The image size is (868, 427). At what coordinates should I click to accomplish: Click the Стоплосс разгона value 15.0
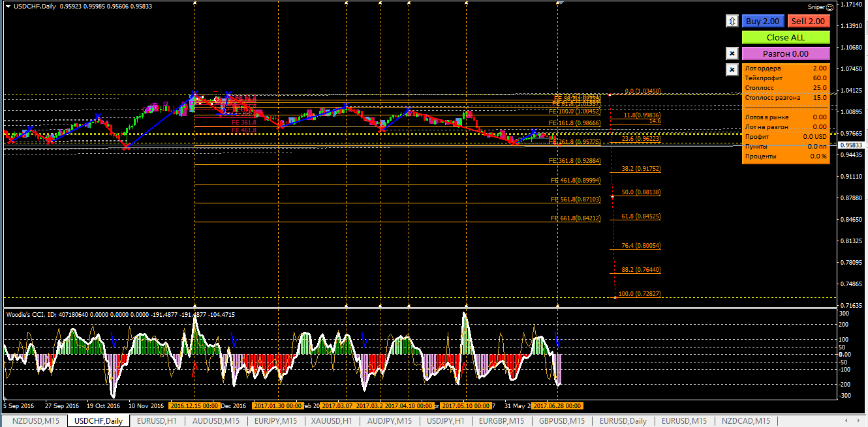(x=820, y=97)
